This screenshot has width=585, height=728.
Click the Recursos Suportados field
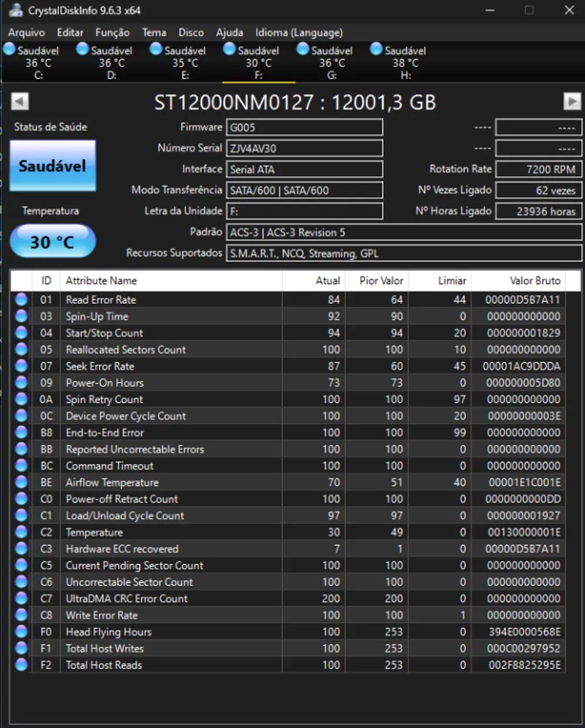tap(404, 253)
